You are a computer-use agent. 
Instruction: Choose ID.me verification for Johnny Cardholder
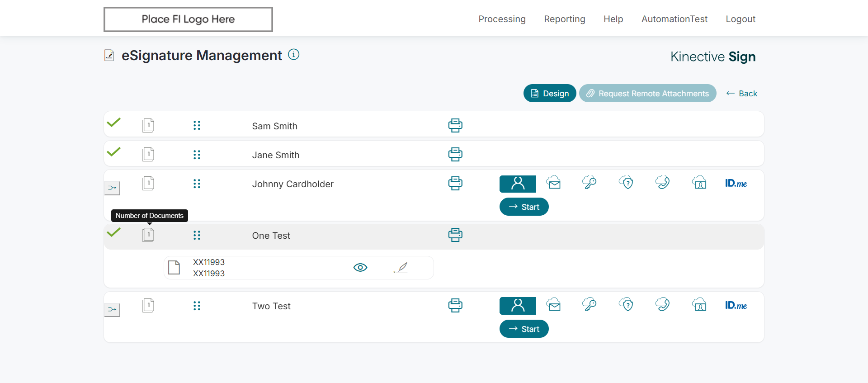(x=736, y=183)
